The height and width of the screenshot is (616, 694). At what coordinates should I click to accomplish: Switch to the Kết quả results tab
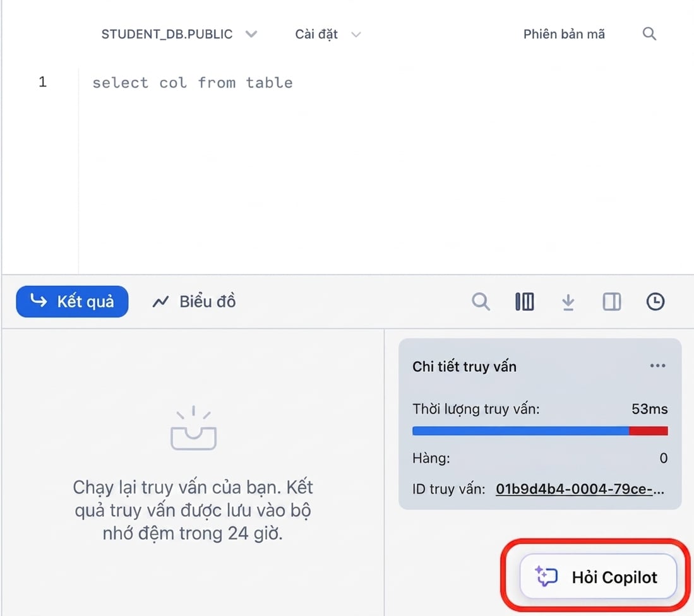72,302
